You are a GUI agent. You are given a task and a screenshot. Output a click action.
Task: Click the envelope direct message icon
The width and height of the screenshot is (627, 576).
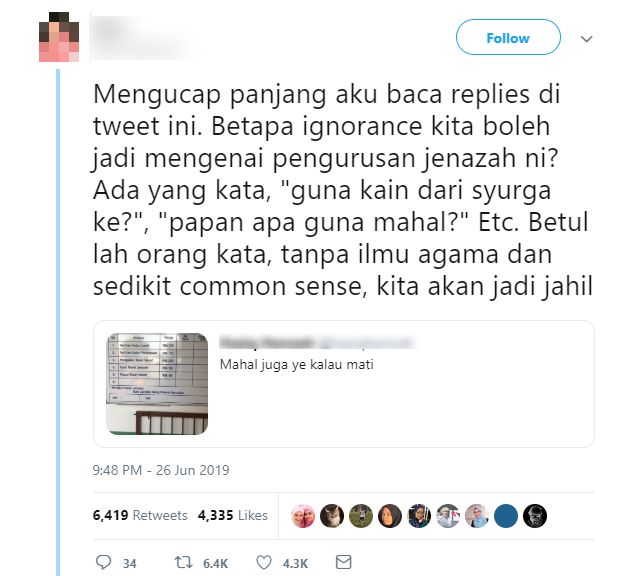[x=343, y=562]
